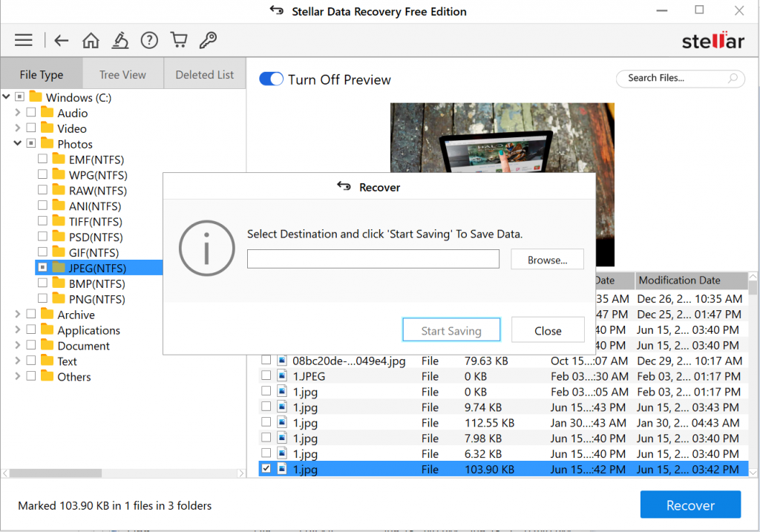Screen dimensions: 760x532
Task: Click the blue Recover button
Action: pyautogui.click(x=690, y=505)
